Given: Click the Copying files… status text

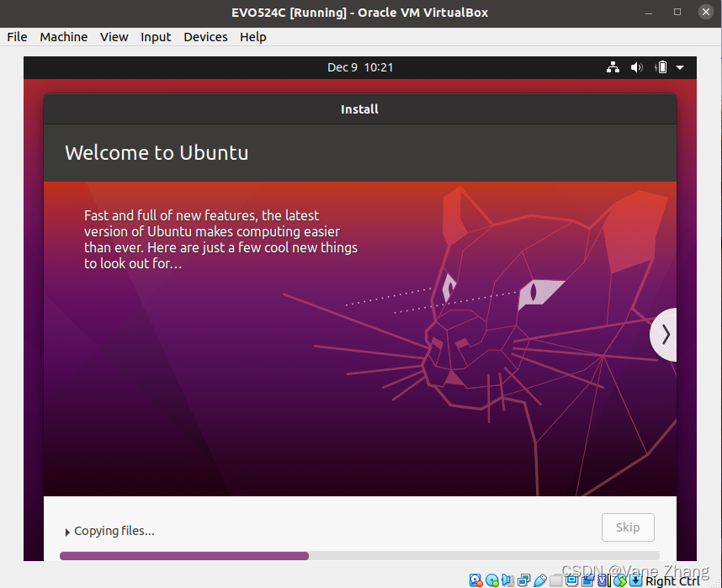Looking at the screenshot, I should tap(114, 531).
